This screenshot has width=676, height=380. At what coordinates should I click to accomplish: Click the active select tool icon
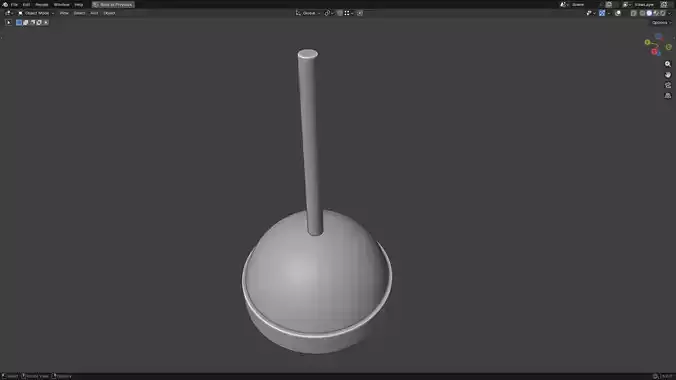(9, 22)
